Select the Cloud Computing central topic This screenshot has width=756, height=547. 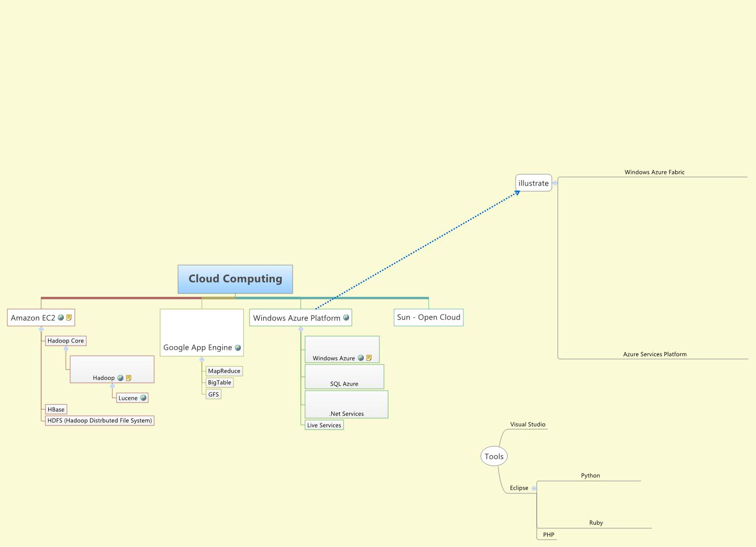coord(235,278)
